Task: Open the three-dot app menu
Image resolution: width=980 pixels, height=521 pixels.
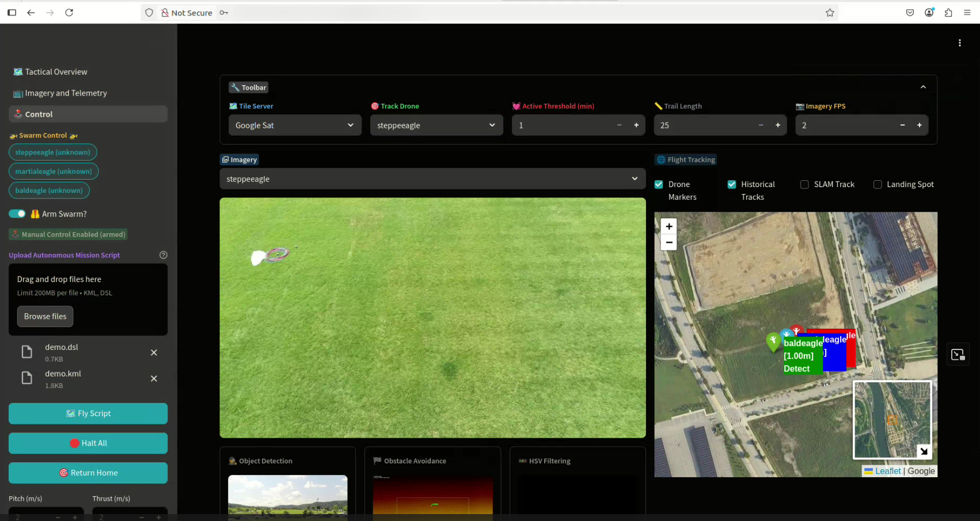Action: pos(959,43)
